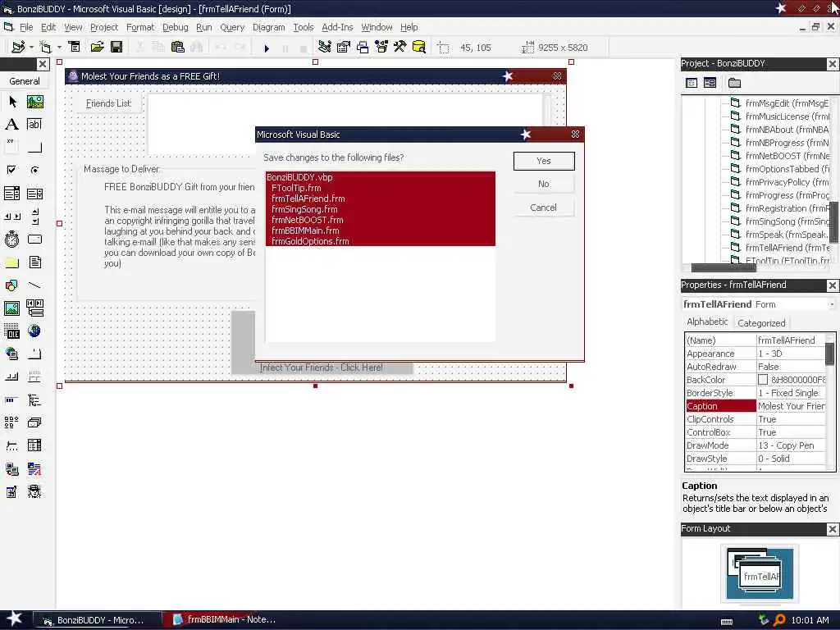
Task: Start the program with the Run arrow
Action: [x=267, y=48]
